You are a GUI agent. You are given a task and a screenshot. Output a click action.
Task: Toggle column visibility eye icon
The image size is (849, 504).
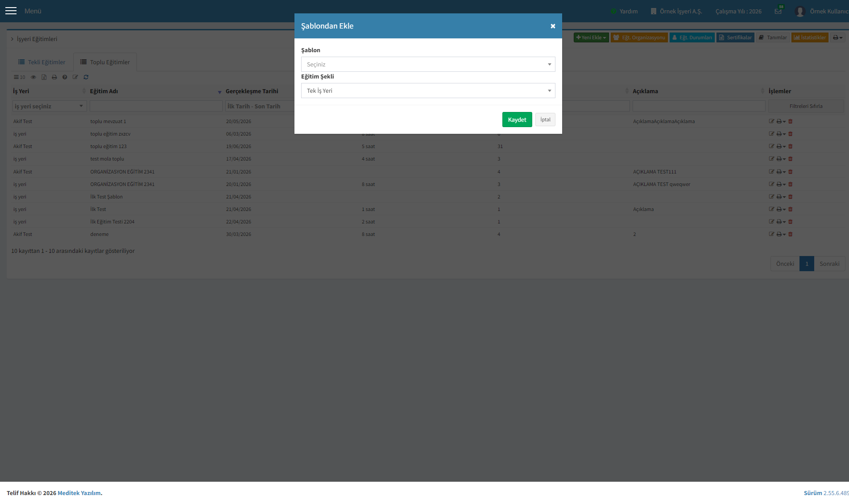[33, 77]
